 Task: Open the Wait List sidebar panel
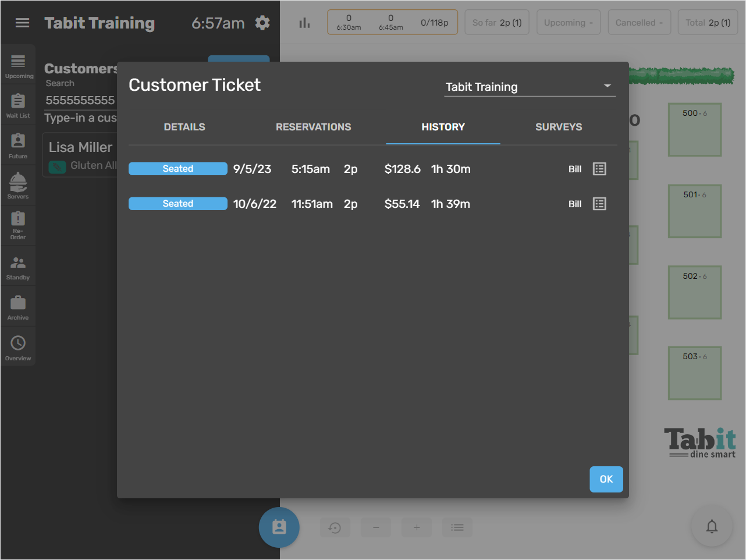(18, 105)
